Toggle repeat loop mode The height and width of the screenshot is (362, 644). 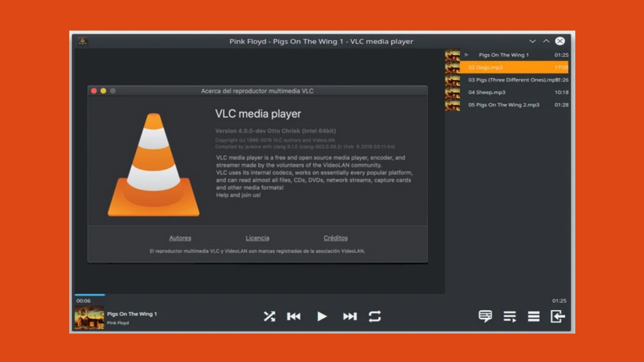[x=375, y=316]
